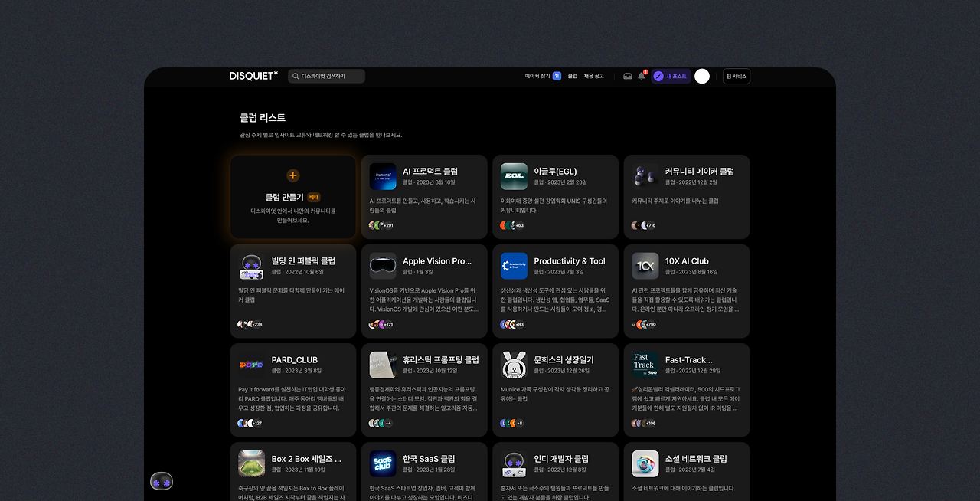Click the 팀 서비스 button
This screenshot has width=980, height=501.
(737, 76)
